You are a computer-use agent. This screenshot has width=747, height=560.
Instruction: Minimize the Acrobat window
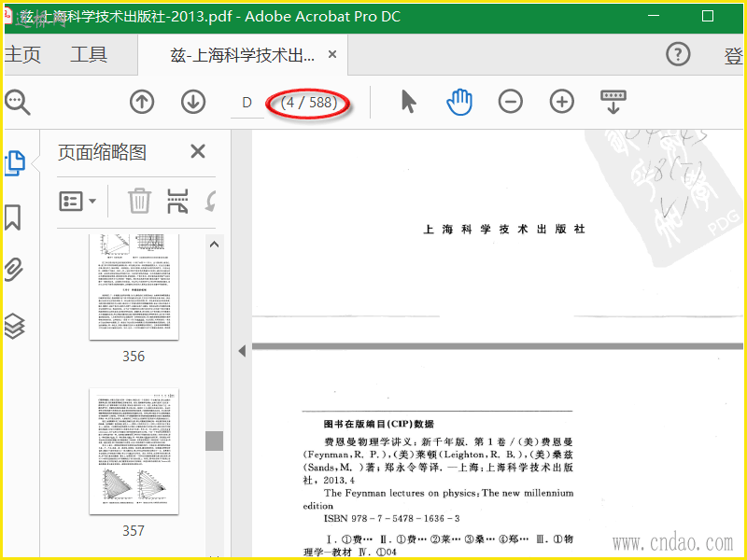654,16
